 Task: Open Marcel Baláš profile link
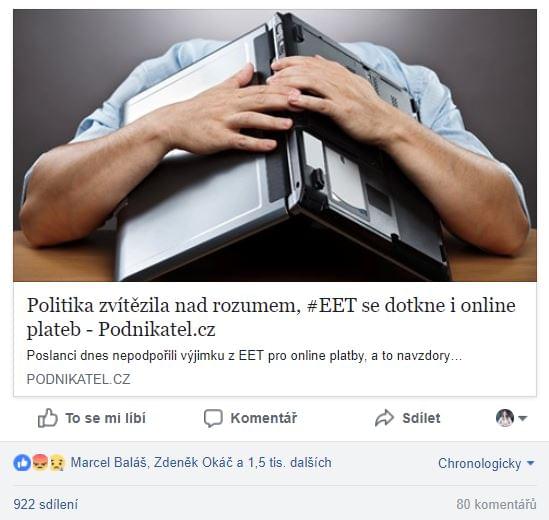(110, 463)
